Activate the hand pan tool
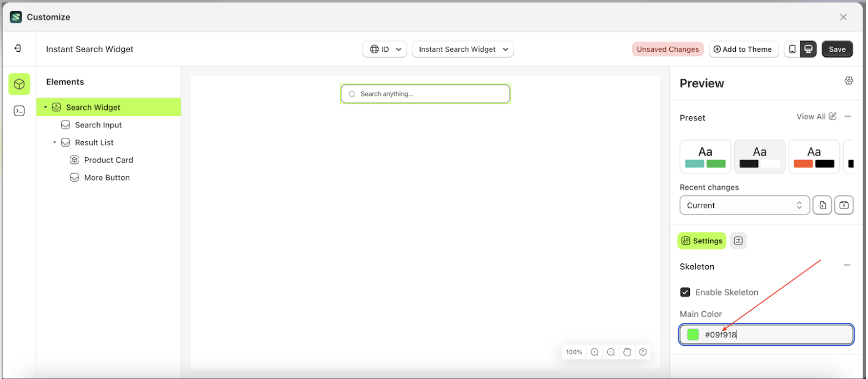 [627, 352]
